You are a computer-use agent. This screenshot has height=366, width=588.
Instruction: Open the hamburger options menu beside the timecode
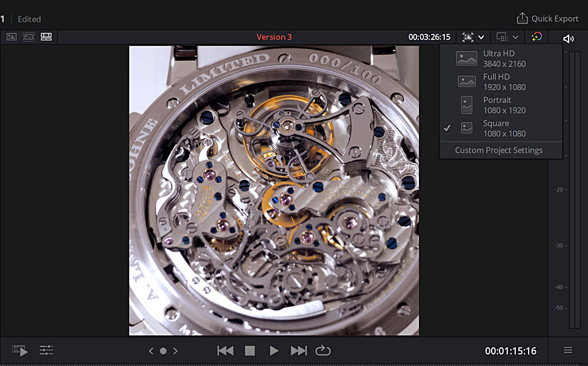click(568, 350)
